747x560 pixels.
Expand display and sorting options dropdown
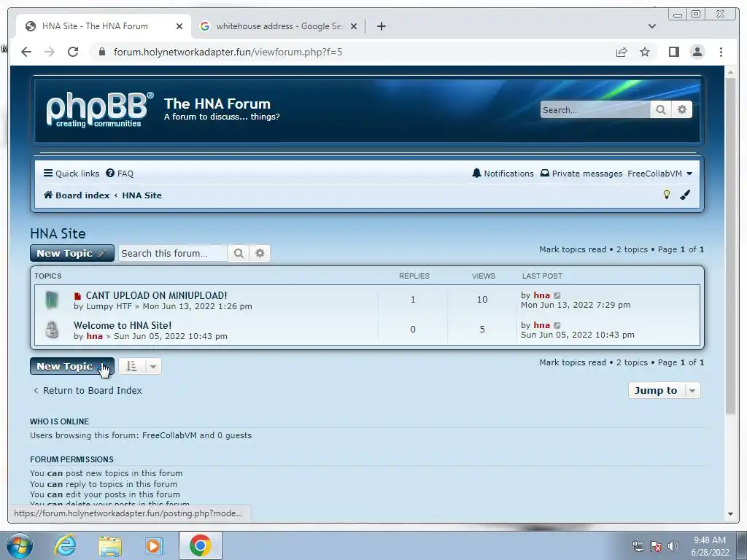(x=140, y=366)
